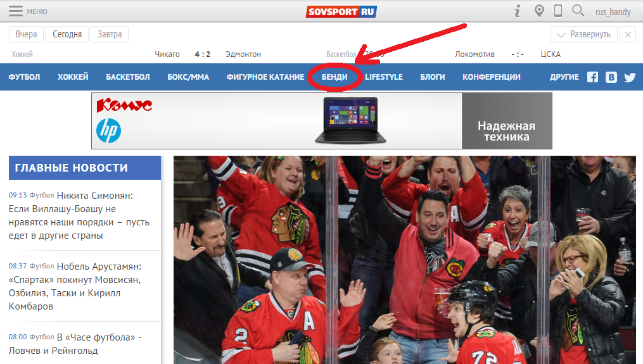
Task: Switch scores to Завтра
Action: (x=110, y=34)
